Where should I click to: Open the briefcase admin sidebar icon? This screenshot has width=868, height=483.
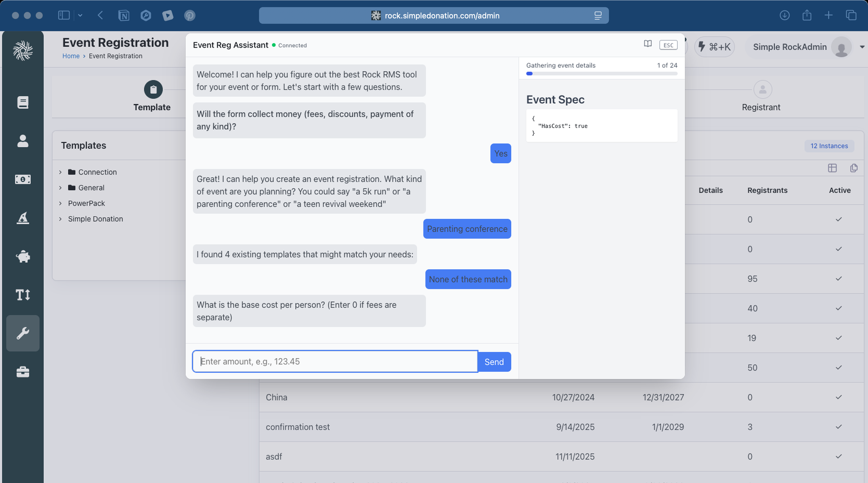[x=23, y=372]
